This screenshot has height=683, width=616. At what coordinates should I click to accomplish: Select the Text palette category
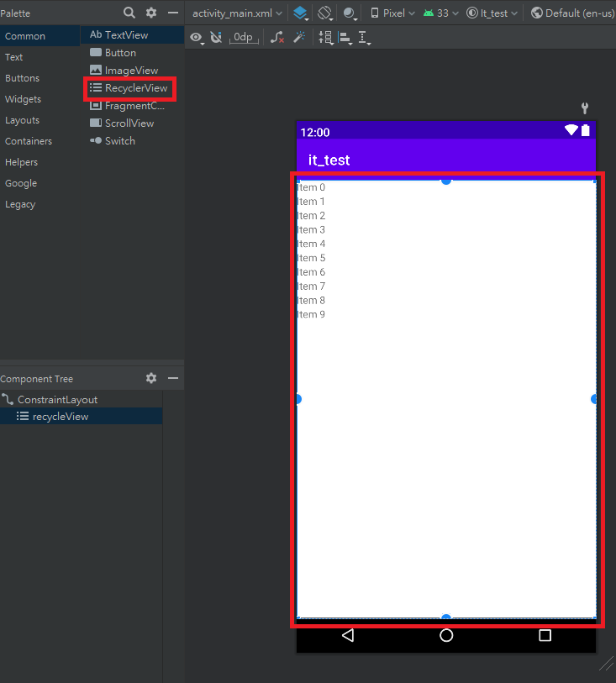40,57
